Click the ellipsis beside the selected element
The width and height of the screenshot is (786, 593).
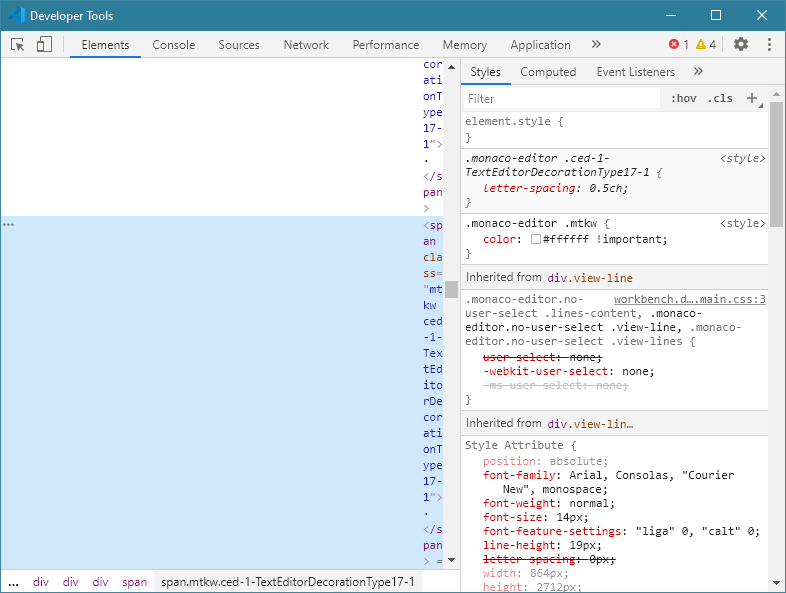pyautogui.click(x=8, y=225)
